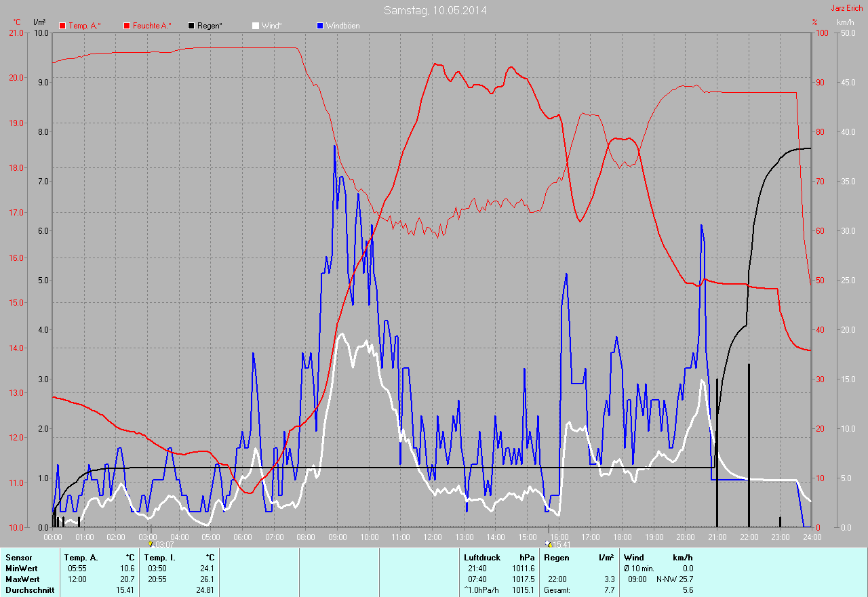Click the chart title 'Samstag, 10.05.2014'
Image resolution: width=868 pixels, height=597 pixels.
[x=435, y=10]
